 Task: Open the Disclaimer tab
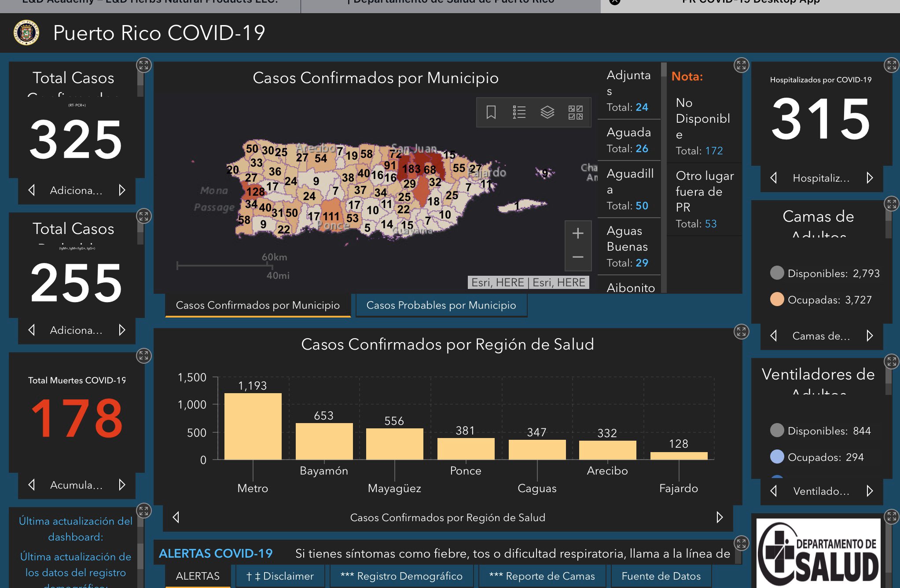[280, 576]
